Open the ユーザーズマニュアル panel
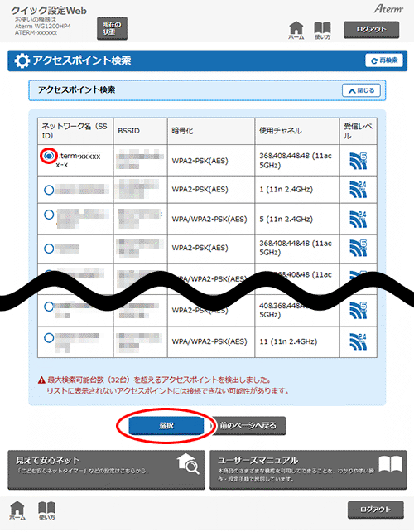The image size is (414, 532). (308, 470)
